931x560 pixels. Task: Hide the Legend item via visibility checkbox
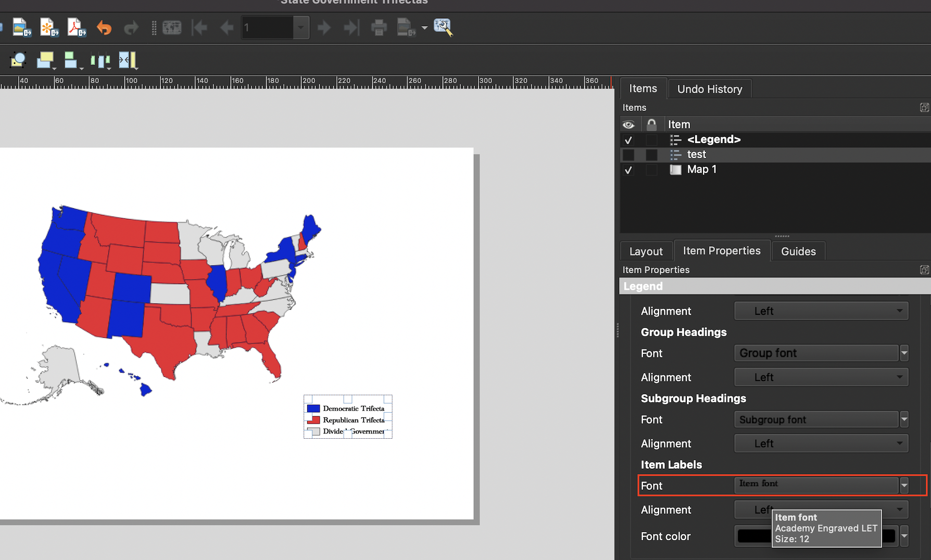[x=628, y=140]
